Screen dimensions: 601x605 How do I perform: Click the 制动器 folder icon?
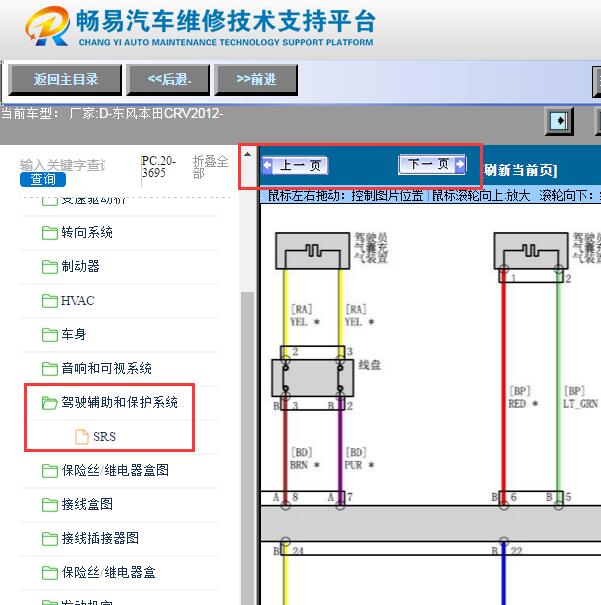click(50, 267)
